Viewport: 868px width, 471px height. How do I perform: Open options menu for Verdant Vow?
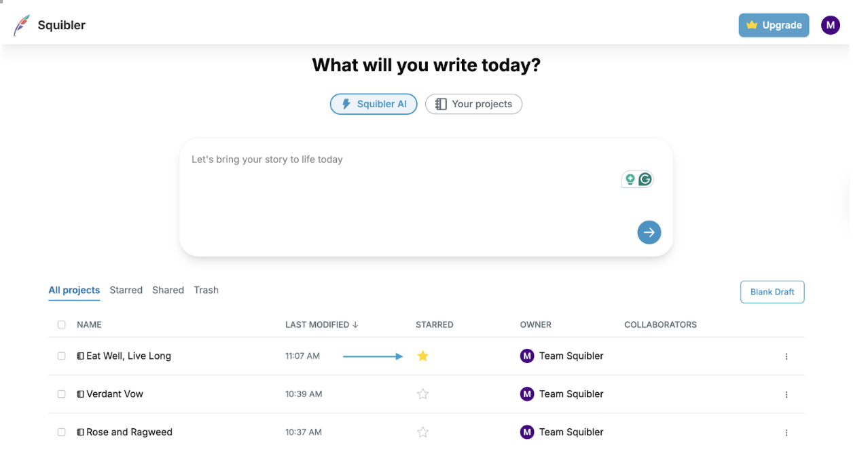pyautogui.click(x=786, y=394)
